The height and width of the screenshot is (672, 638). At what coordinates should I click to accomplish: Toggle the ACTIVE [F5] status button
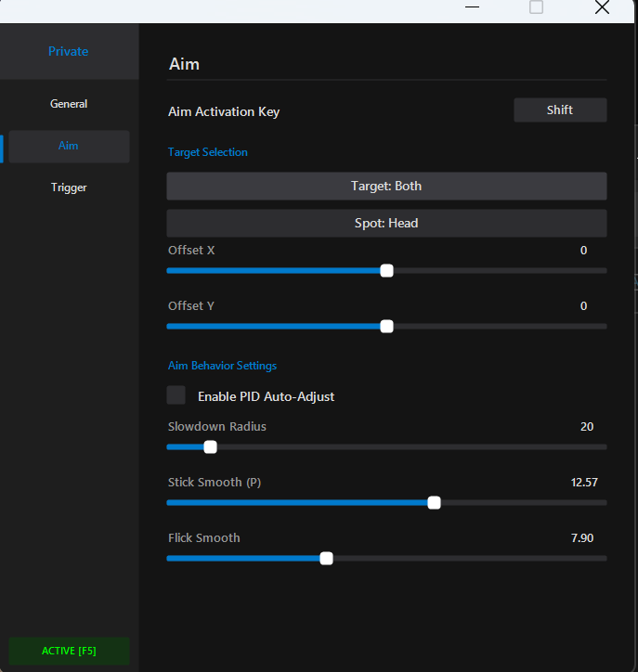coord(69,651)
